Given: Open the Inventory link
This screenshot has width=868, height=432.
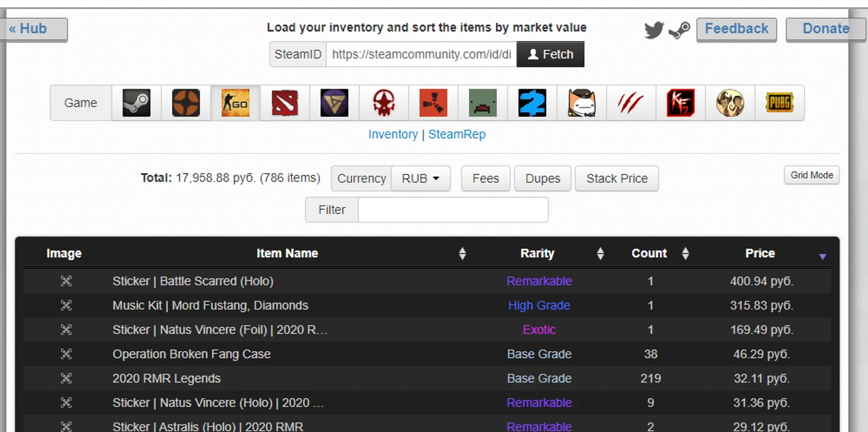Looking at the screenshot, I should pyautogui.click(x=393, y=134).
